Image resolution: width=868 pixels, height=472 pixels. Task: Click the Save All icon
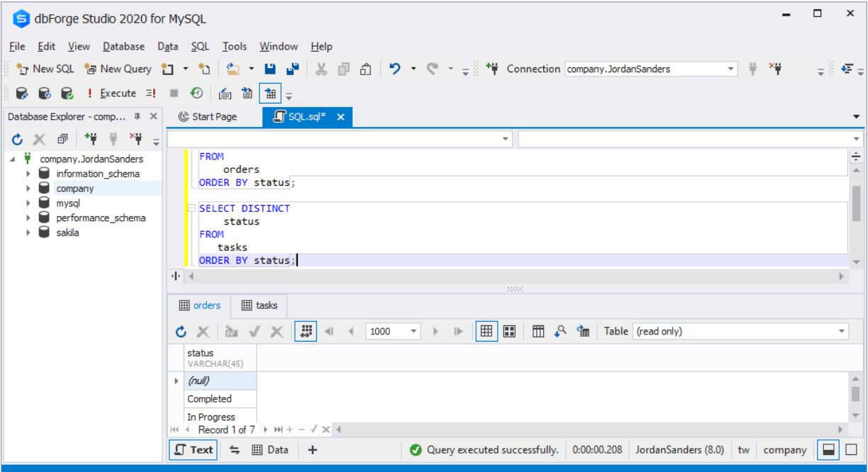(x=292, y=69)
